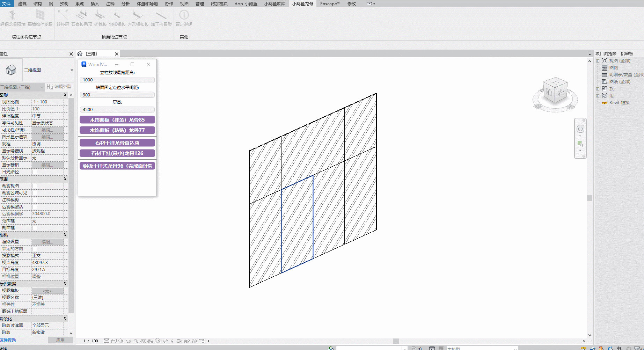644x350 pixels.
Task: Select the 方形铝扣板 ceiling tool
Action: tap(138, 16)
